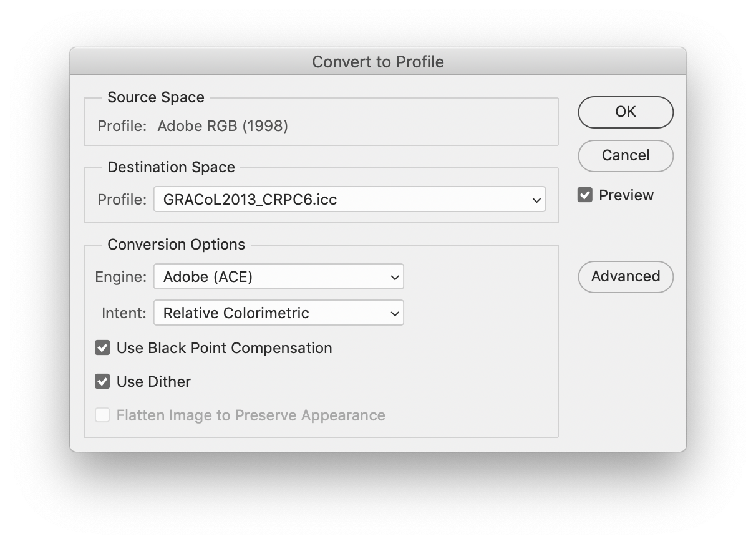Open the Engine dropdown
Viewport: 756px width, 544px height.
point(279,276)
